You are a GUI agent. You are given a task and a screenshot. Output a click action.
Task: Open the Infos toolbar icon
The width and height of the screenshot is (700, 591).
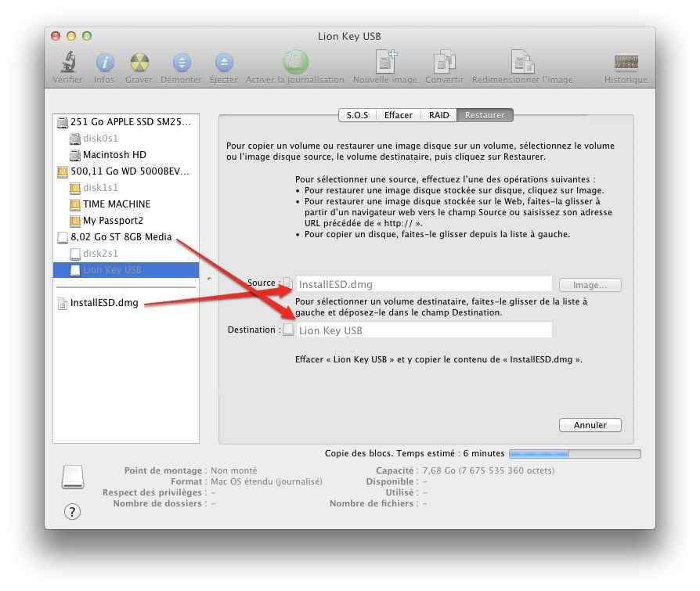[x=104, y=62]
